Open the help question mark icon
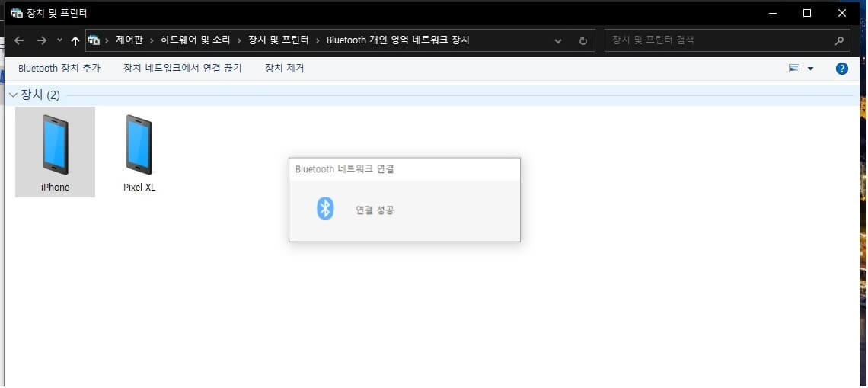 (x=841, y=69)
